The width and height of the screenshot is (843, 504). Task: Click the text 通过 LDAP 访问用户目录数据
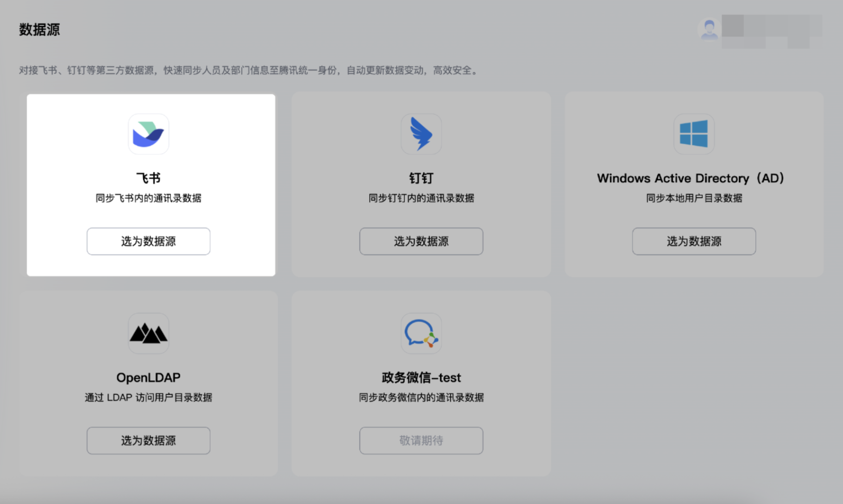148,398
